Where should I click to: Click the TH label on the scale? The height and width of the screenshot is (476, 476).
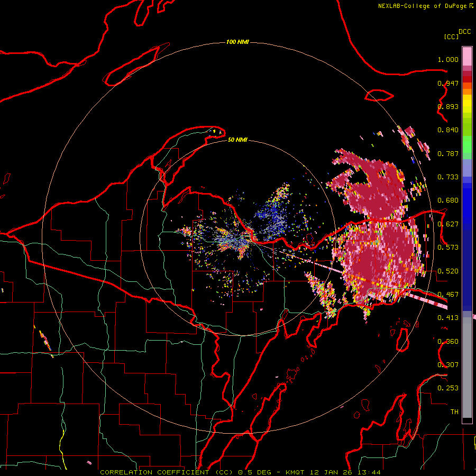454,412
